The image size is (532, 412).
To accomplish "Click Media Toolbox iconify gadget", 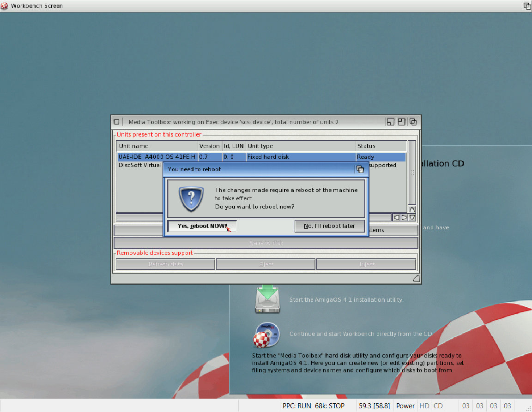I will [x=391, y=122].
